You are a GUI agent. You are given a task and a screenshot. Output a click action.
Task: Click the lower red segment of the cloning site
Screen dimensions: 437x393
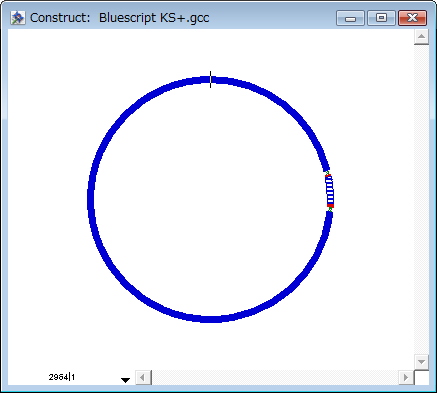[330, 206]
